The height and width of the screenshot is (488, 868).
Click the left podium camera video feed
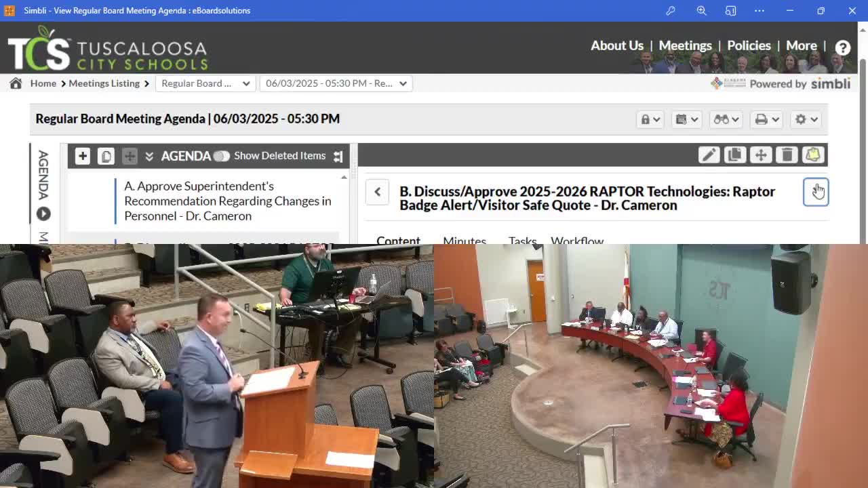(217, 366)
